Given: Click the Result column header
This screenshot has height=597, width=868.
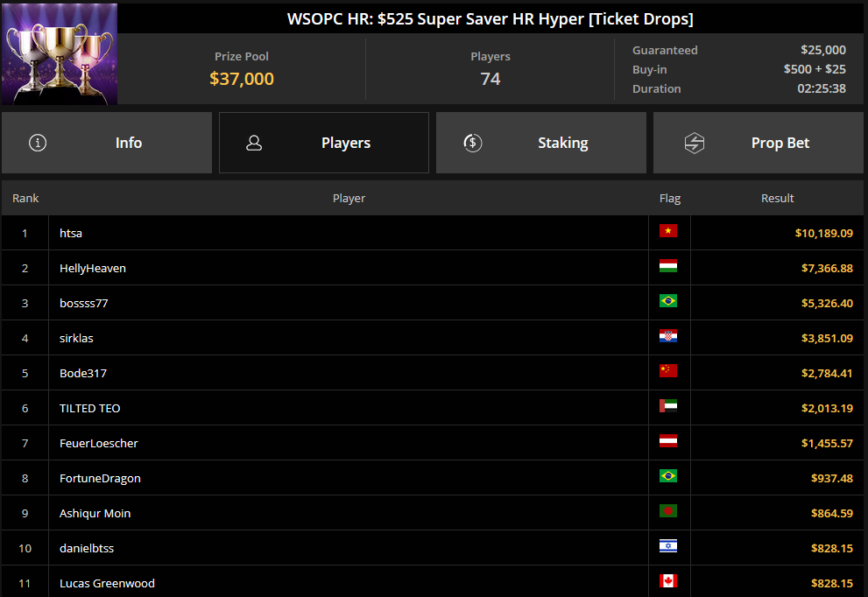Looking at the screenshot, I should click(x=777, y=198).
